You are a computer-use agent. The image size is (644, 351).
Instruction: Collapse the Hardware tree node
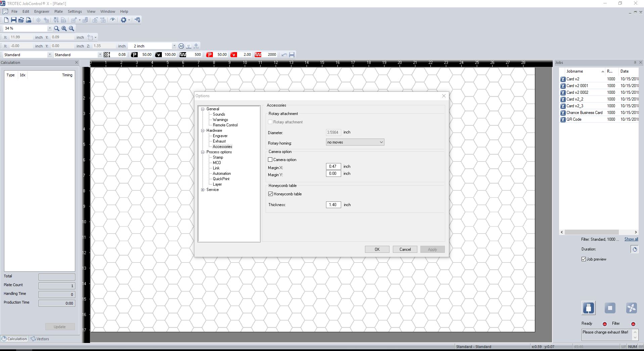203,130
